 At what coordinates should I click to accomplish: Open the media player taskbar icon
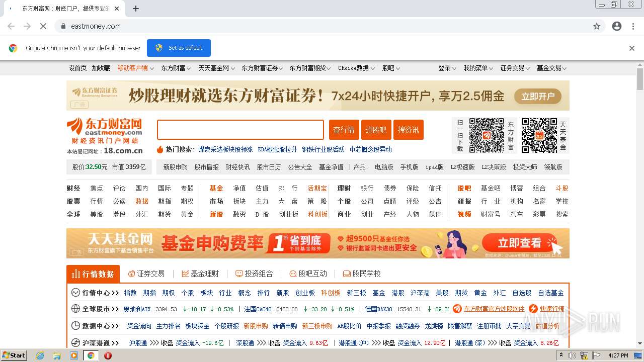(x=74, y=355)
